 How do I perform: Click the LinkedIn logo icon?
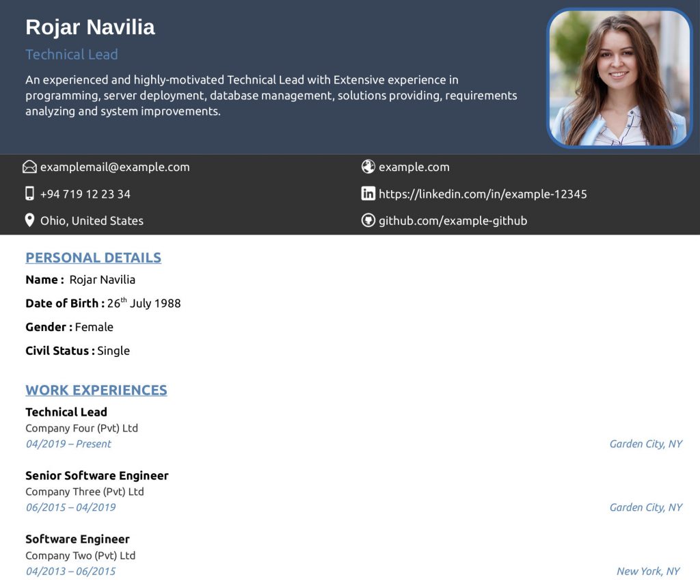[x=368, y=193]
